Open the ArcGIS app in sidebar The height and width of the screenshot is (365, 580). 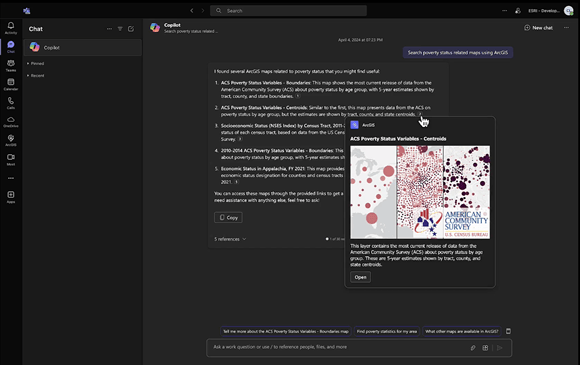[x=11, y=140]
